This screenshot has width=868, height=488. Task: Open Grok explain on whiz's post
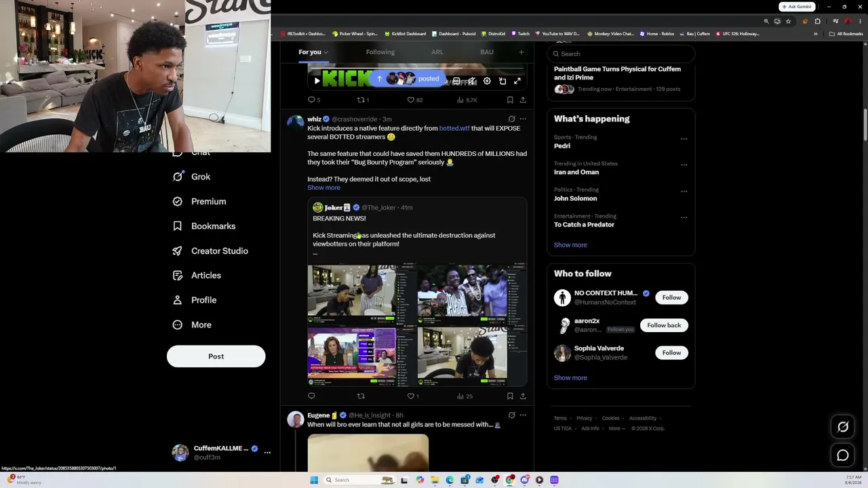pyautogui.click(x=511, y=119)
